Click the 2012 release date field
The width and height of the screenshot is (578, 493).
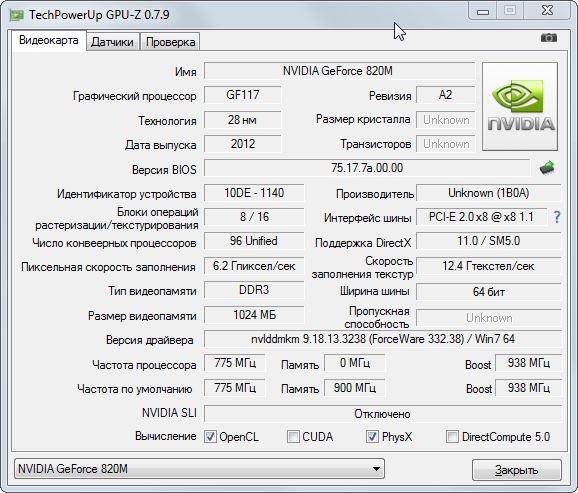[x=243, y=144]
